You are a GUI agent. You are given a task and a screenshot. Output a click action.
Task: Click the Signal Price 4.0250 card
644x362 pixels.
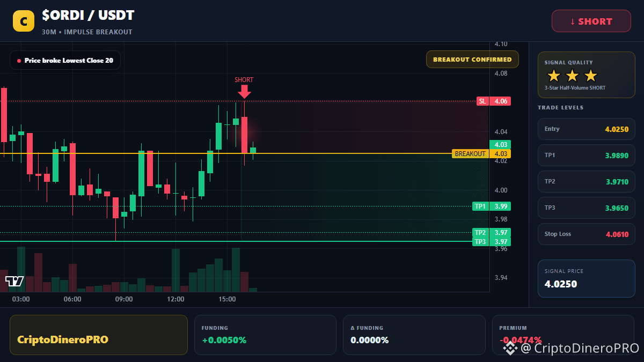coord(587,278)
